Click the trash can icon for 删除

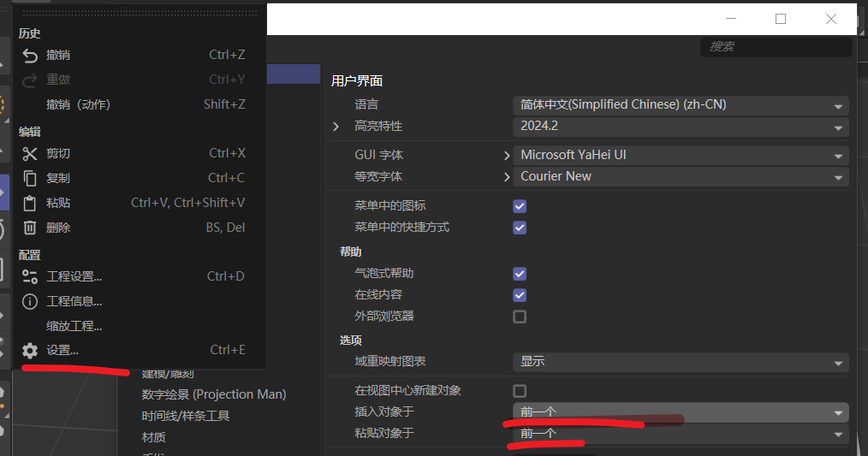[30, 228]
